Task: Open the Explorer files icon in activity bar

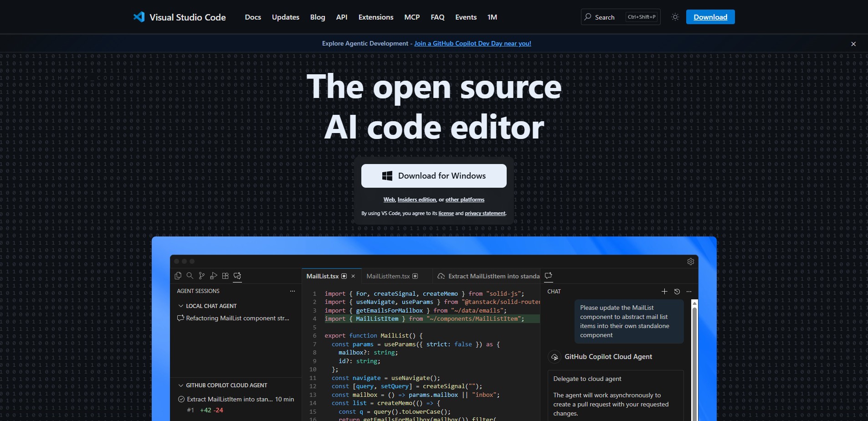Action: point(178,276)
